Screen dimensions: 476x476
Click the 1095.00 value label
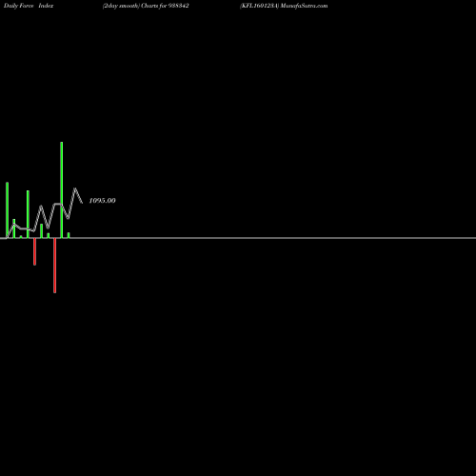[x=102, y=201]
